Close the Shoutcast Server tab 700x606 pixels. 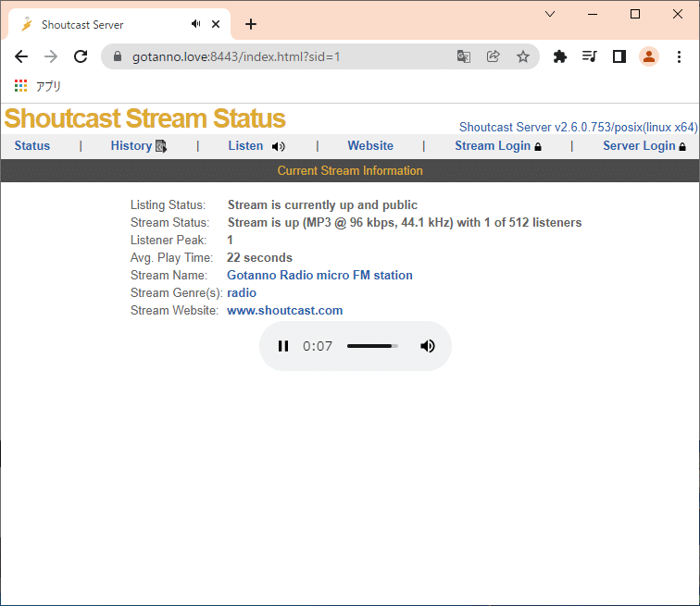click(x=216, y=24)
